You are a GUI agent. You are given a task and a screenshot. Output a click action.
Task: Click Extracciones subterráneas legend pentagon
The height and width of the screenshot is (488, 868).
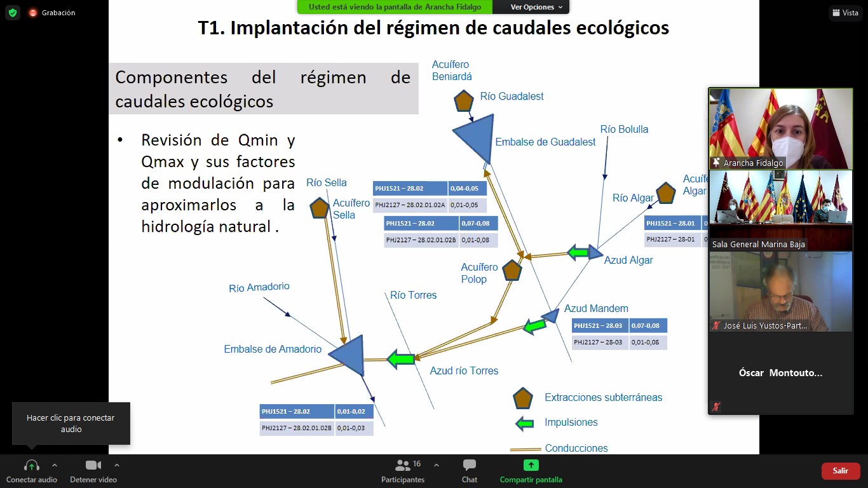tap(523, 398)
